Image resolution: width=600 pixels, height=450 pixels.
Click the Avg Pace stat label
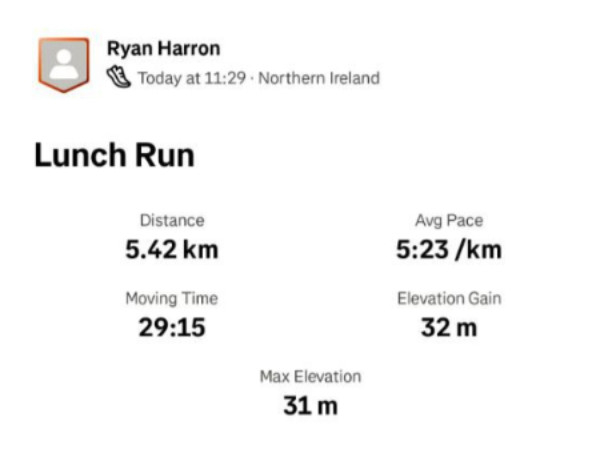click(x=448, y=221)
